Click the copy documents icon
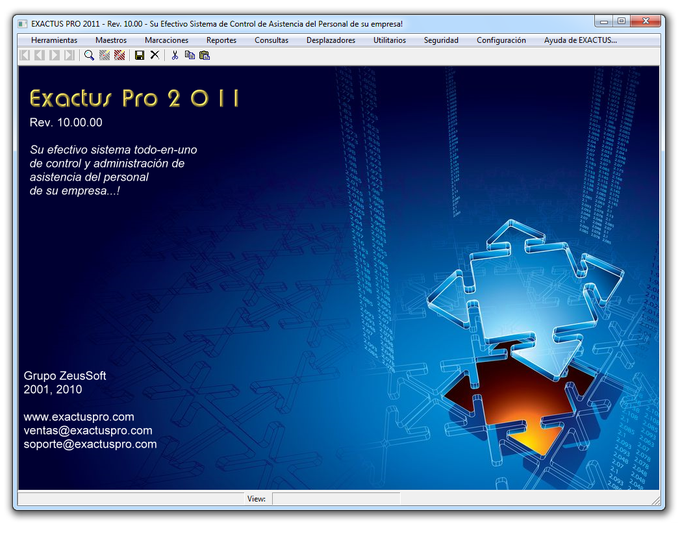 pyautogui.click(x=190, y=55)
